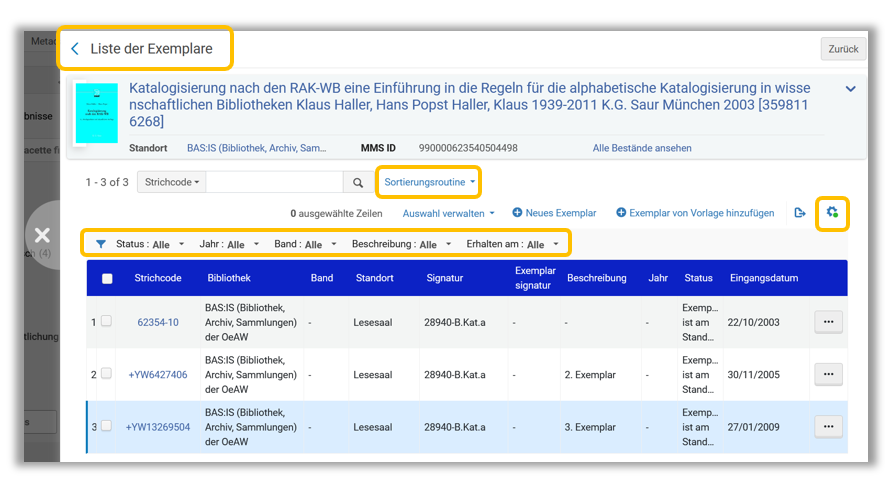The image size is (894, 485).
Task: Click the back arrow beside Liste der Exemplare
Action: (75, 49)
